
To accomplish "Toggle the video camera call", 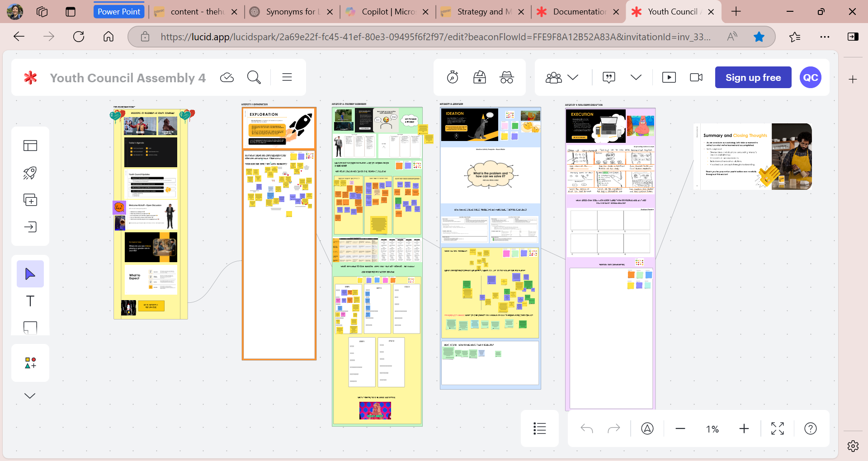I will click(x=696, y=78).
